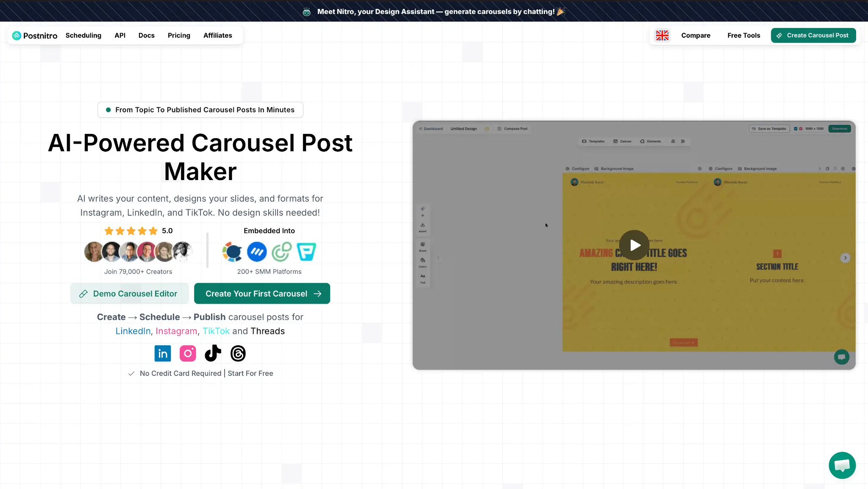Click the blue wavy-lines platform logo
The width and height of the screenshot is (868, 489).
[x=257, y=252]
